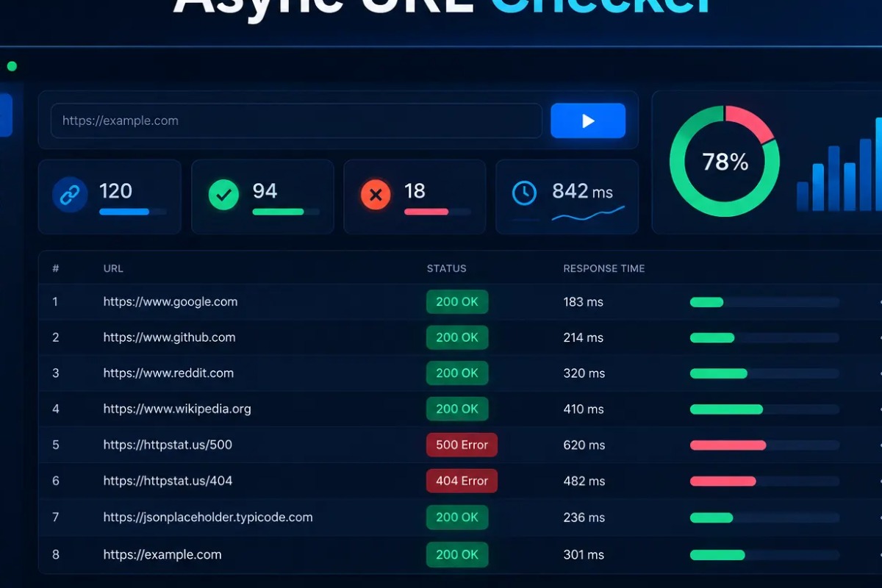Select the 404 Error status badge
The height and width of the screenshot is (588, 882).
click(x=462, y=481)
